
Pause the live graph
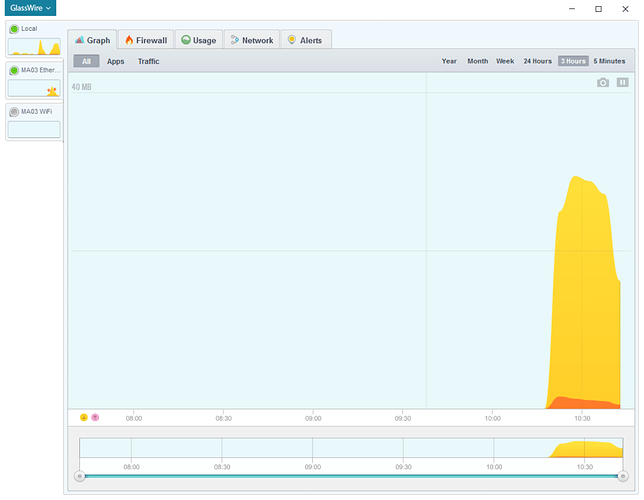(x=623, y=83)
